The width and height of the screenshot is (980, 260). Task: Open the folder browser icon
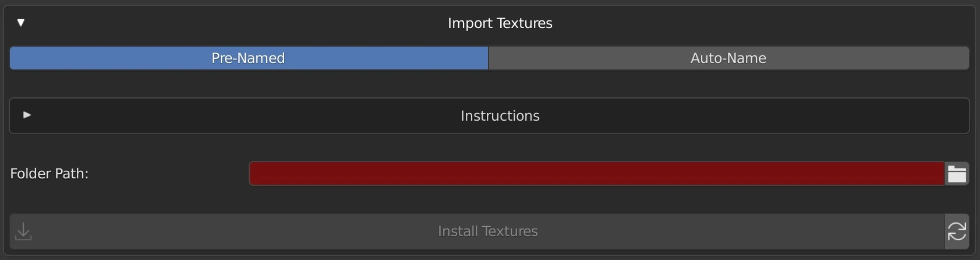point(957,174)
